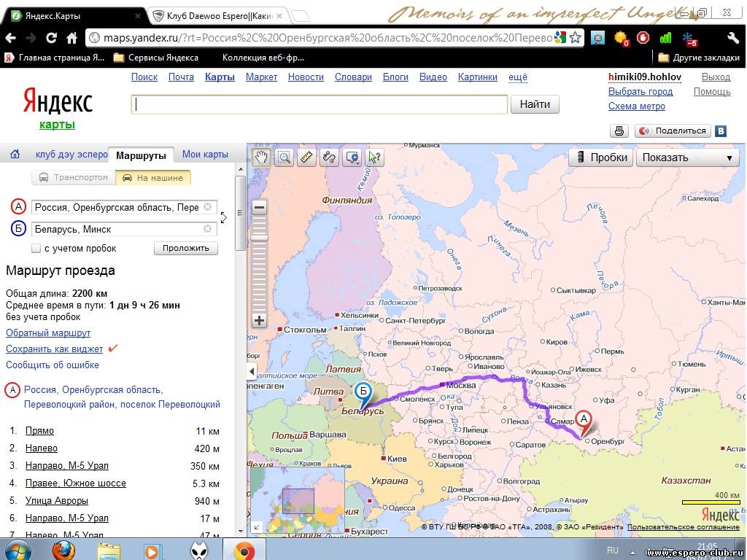
Task: Click the route panel vertical scrollbar
Action: [x=240, y=214]
